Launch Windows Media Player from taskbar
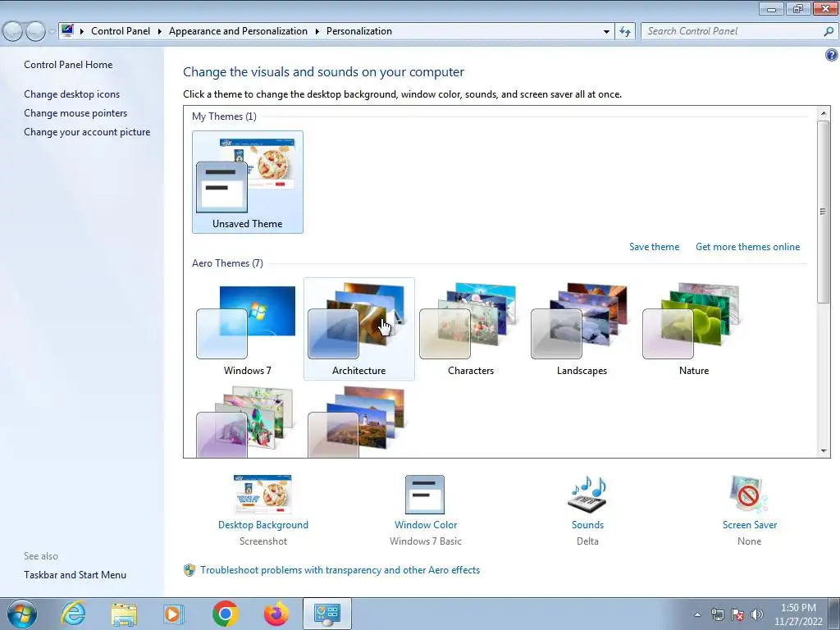Viewport: 840px width, 630px height. pos(174,614)
